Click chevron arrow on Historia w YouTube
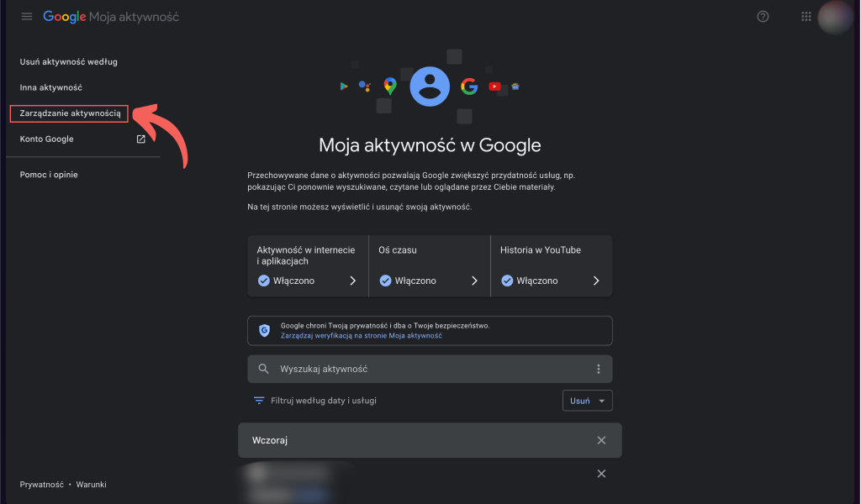 [x=596, y=281]
